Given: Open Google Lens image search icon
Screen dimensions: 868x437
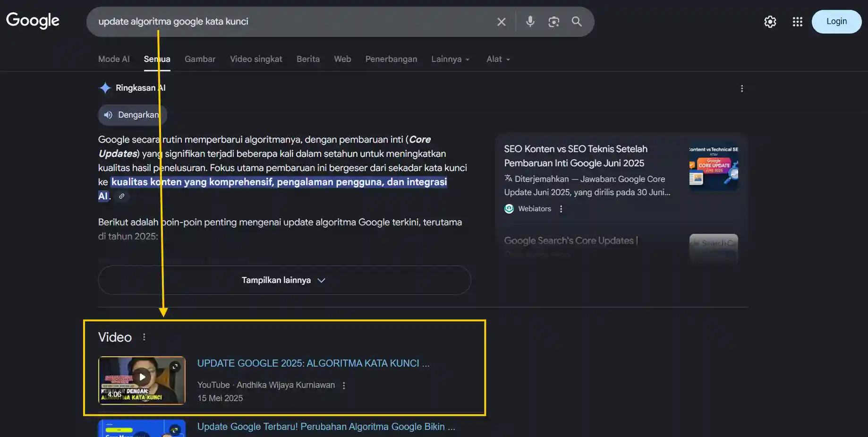Looking at the screenshot, I should 553,22.
